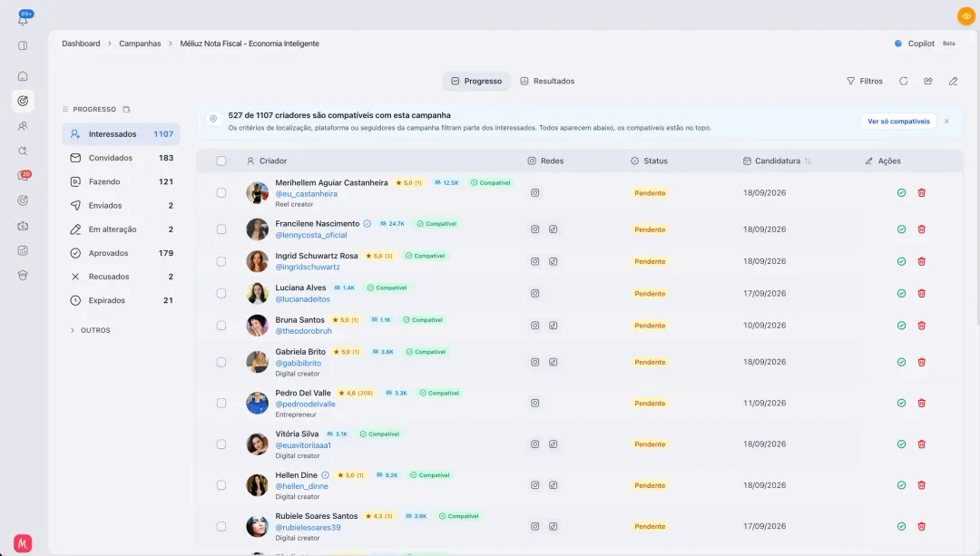Screen dimensions: 980x556
Task: Check Ingrid Schuwartz Rosa's row
Action: tap(221, 261)
